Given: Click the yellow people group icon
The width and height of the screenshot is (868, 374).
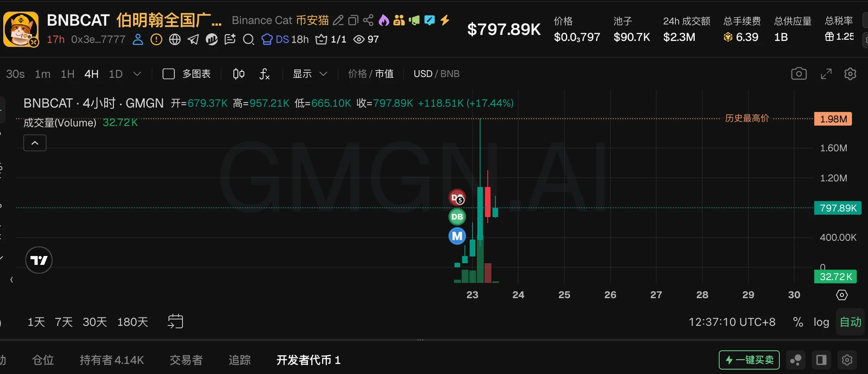Looking at the screenshot, I should (x=399, y=20).
